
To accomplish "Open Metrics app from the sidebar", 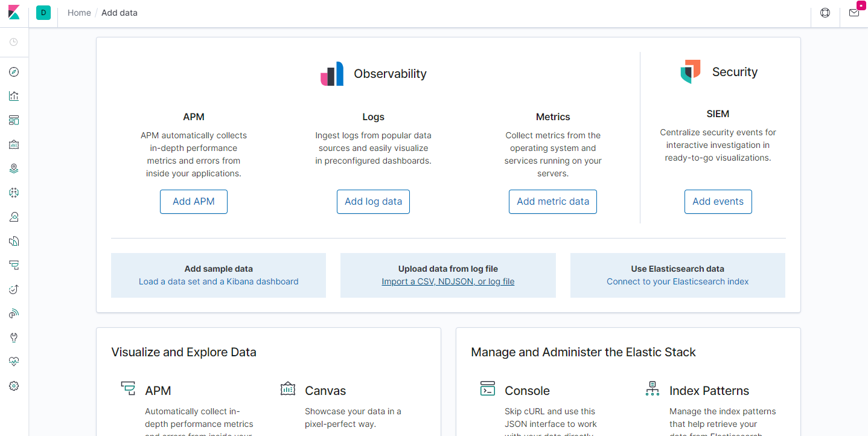I will 14,217.
